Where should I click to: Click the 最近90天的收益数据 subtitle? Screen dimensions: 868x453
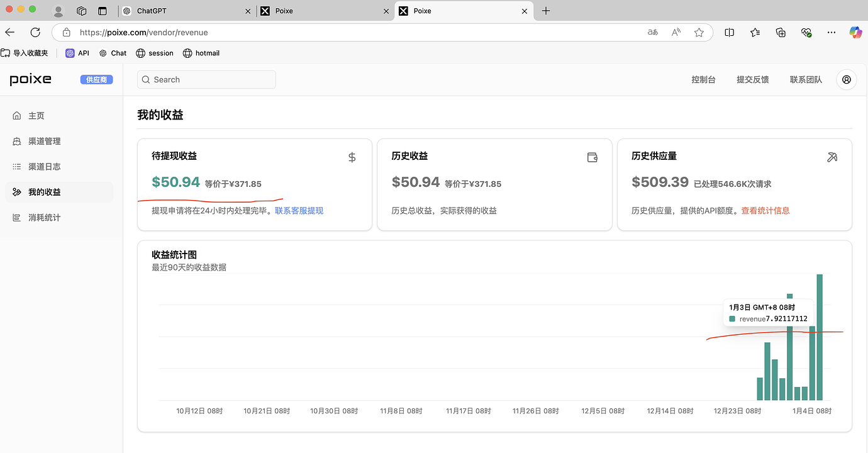coord(189,267)
